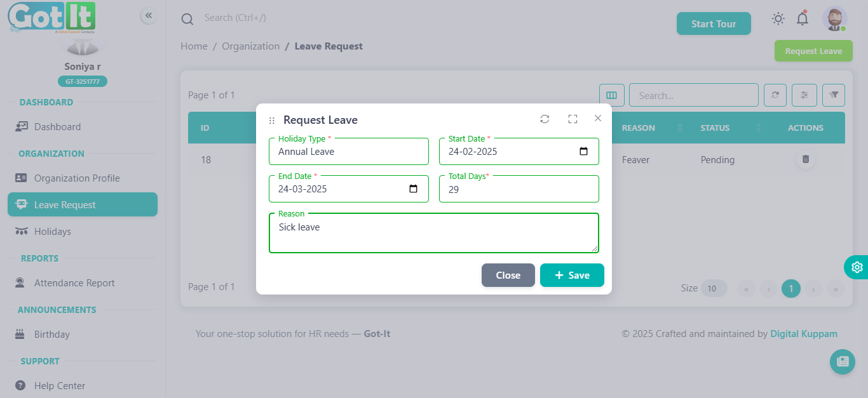Screen dimensions: 868x398
Task: Open the Holiday Type dropdown
Action: pos(349,152)
